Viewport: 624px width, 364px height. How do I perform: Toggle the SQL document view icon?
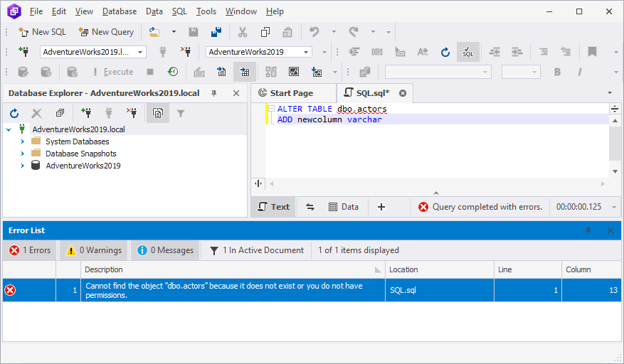pyautogui.click(x=468, y=52)
